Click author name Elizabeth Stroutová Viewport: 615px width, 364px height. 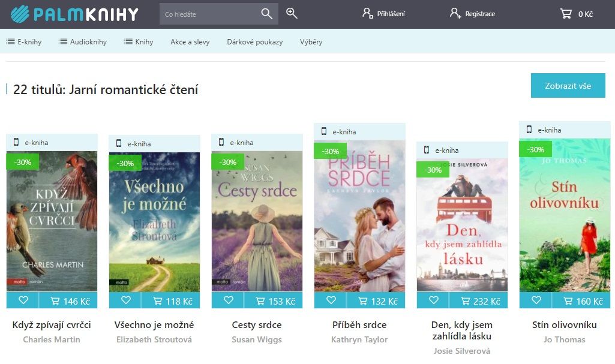154,339
